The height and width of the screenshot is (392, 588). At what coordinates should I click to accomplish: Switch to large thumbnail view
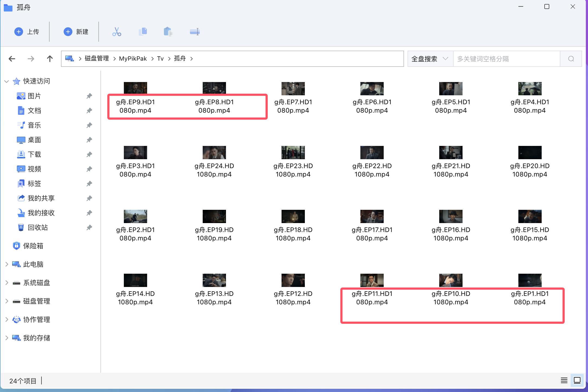(577, 380)
